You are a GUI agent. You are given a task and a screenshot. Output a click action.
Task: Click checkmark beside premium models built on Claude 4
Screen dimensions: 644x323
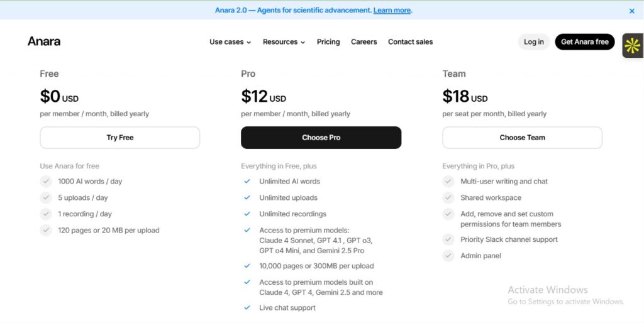pos(247,282)
